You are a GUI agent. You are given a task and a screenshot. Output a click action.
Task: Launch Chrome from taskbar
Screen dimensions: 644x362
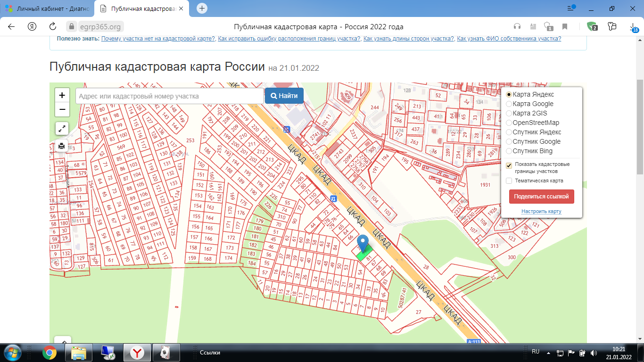[50, 353]
